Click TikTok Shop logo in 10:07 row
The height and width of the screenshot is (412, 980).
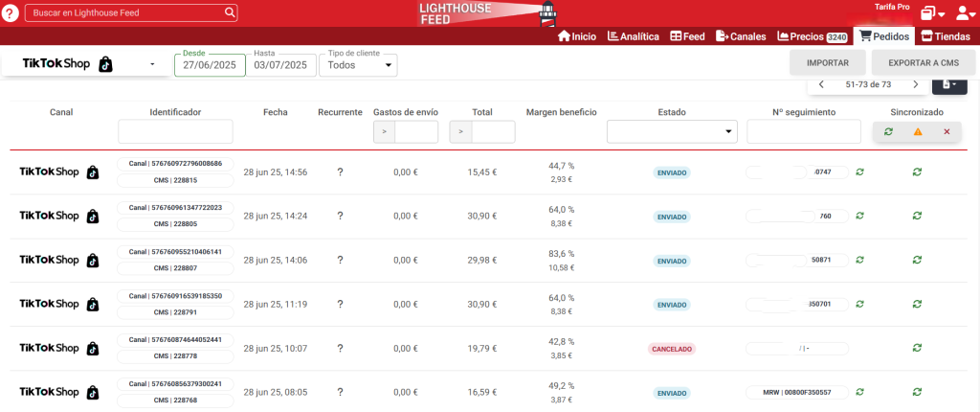59,348
